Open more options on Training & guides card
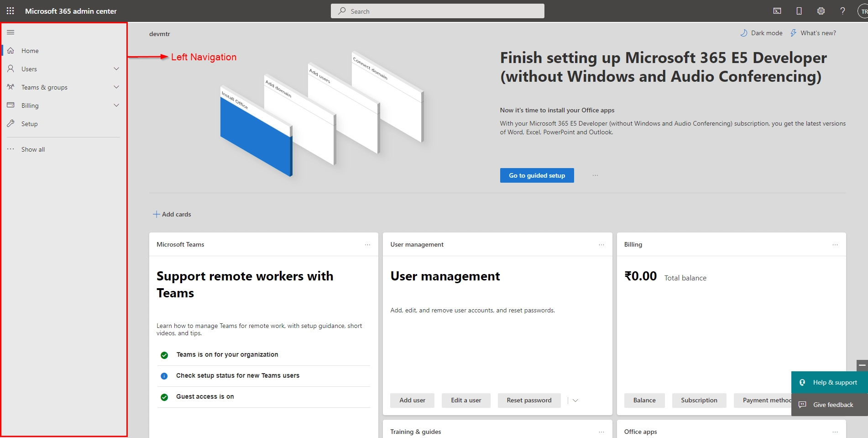This screenshot has width=868, height=438. [x=601, y=432]
